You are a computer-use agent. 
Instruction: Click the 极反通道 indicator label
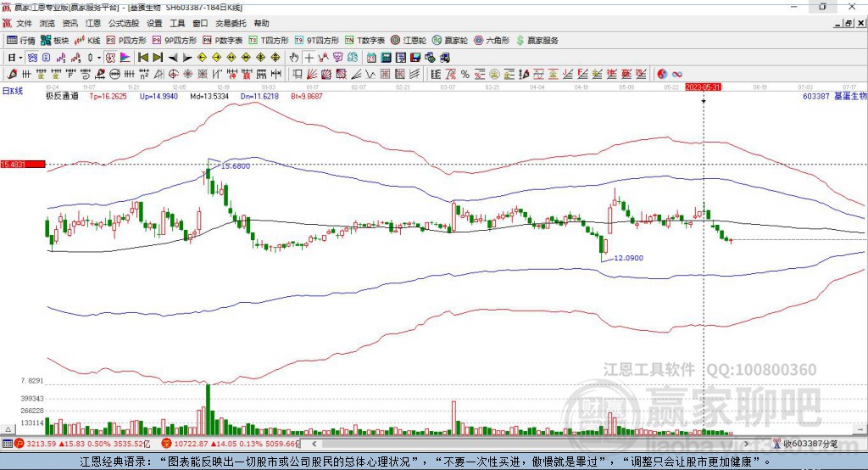pos(62,96)
